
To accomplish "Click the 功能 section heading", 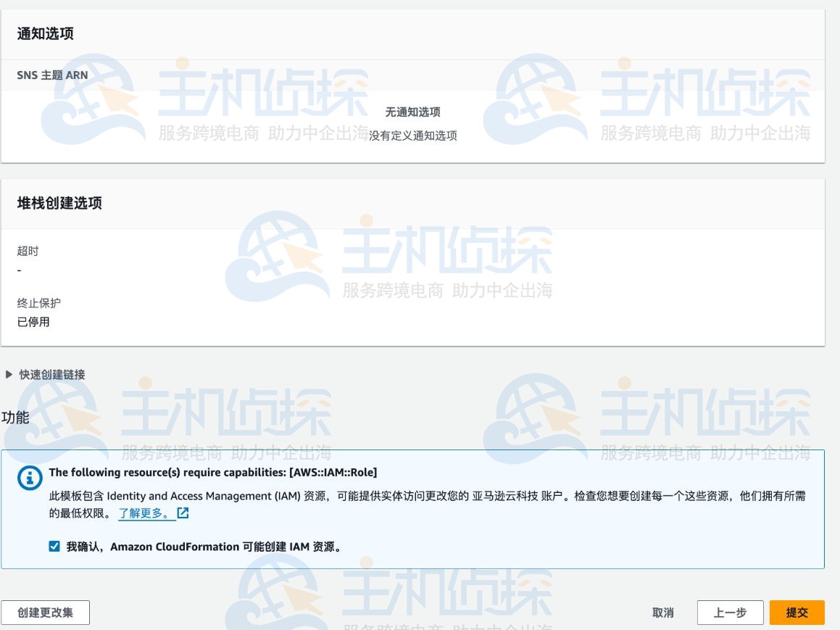I will pyautogui.click(x=15, y=418).
